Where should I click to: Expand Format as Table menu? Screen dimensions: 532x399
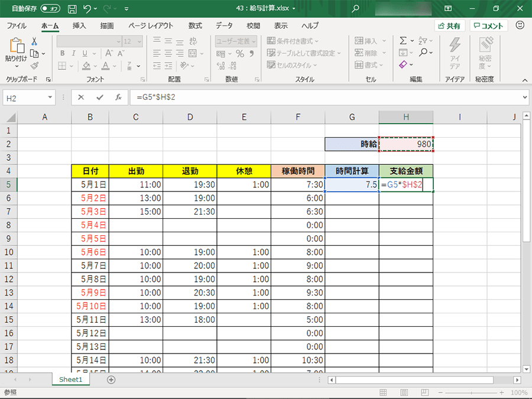[x=304, y=53]
